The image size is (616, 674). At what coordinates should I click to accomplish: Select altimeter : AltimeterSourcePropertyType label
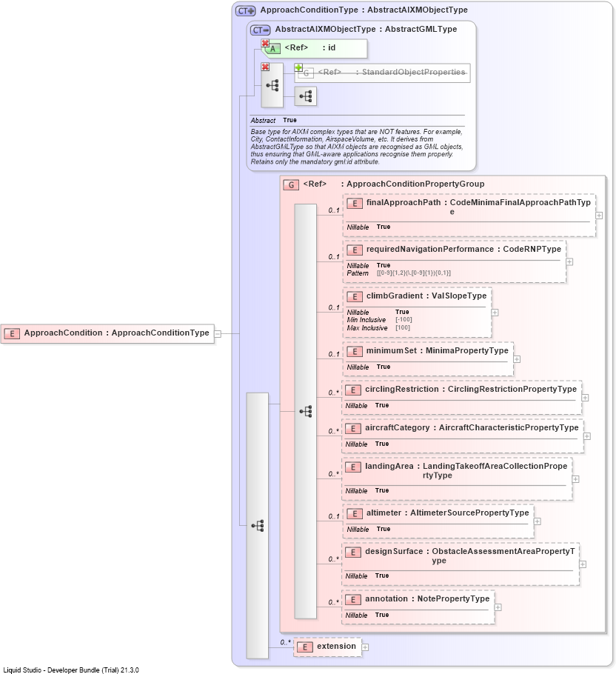pyautogui.click(x=448, y=513)
